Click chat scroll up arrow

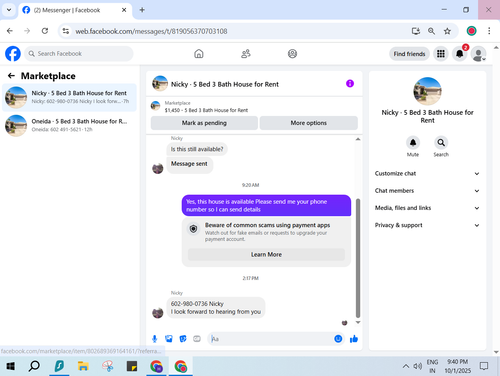[358, 139]
